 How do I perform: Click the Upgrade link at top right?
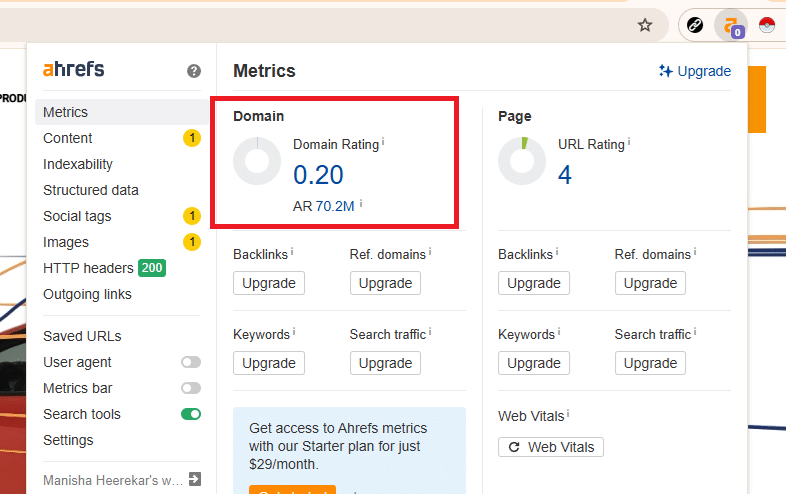694,71
